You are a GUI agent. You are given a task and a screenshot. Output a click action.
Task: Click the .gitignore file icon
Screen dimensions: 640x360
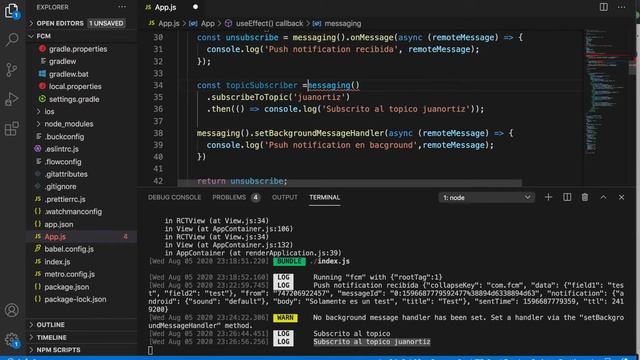[x=38, y=187]
